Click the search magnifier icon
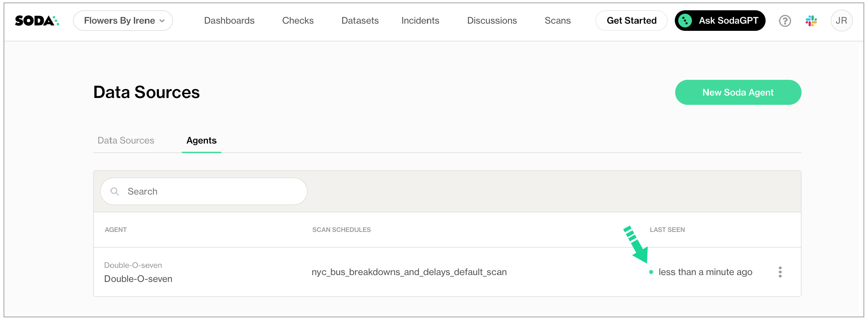868x322 pixels. pos(115,191)
